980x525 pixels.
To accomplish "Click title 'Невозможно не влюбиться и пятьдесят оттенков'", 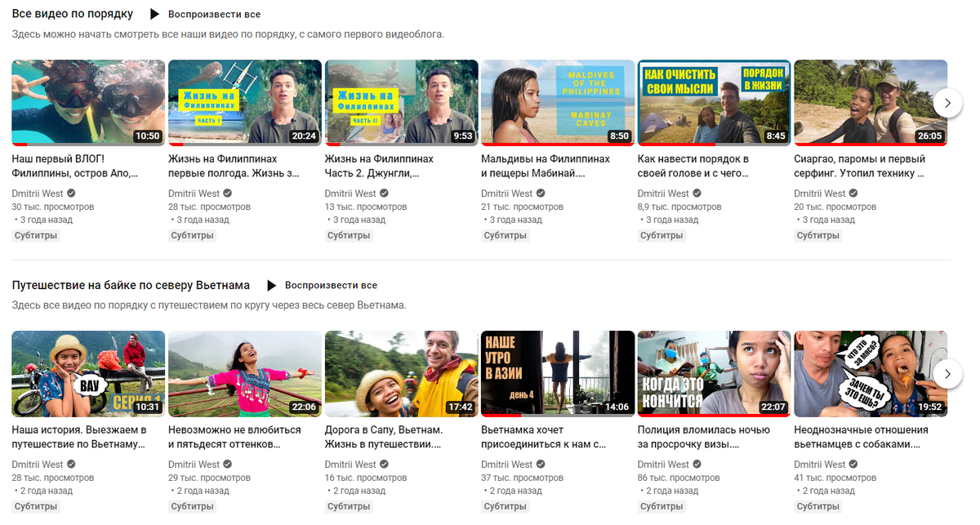I will [x=234, y=437].
